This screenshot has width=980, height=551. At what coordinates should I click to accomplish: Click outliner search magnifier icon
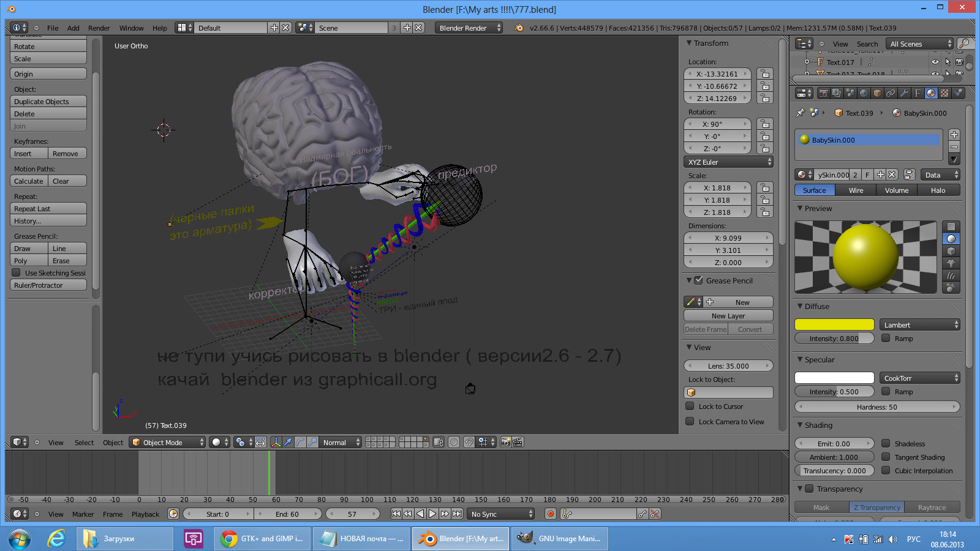965,43
